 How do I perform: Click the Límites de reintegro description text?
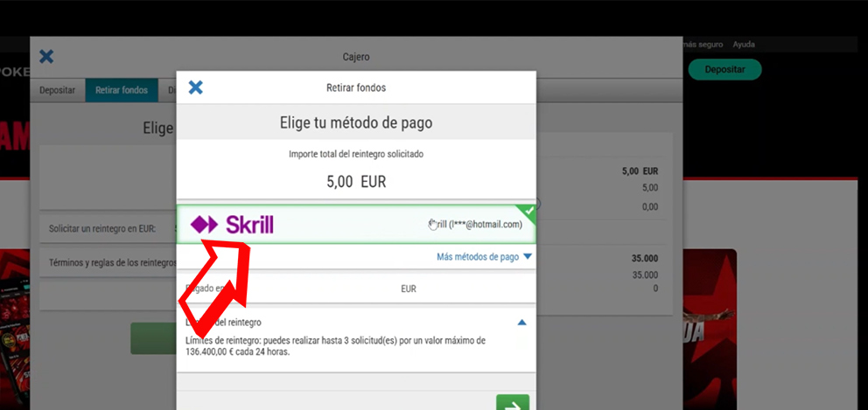pos(335,346)
